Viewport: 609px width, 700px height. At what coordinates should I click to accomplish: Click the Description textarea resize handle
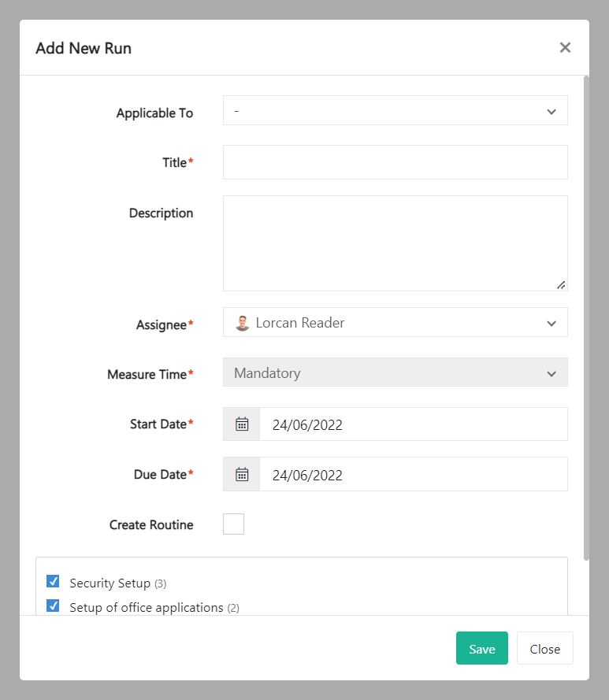coord(561,284)
